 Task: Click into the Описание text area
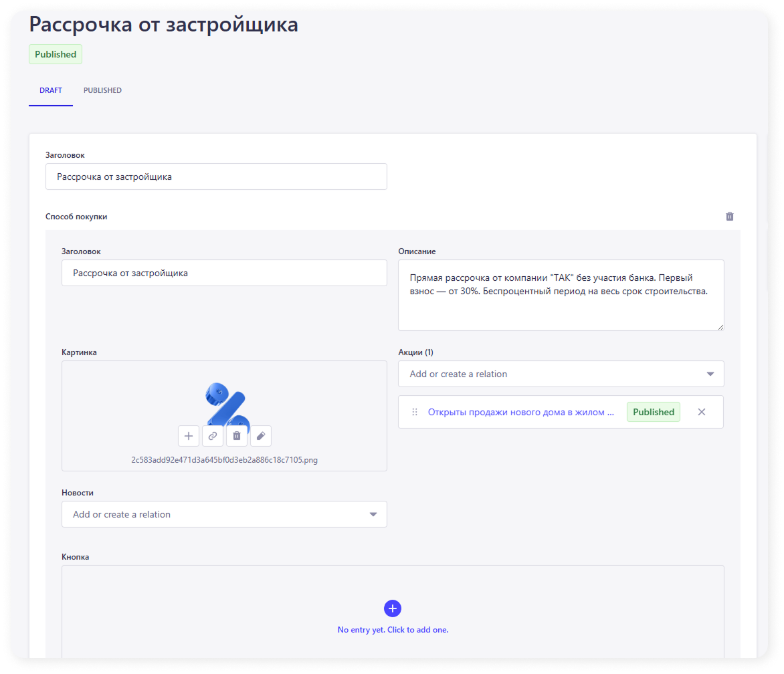coord(561,295)
